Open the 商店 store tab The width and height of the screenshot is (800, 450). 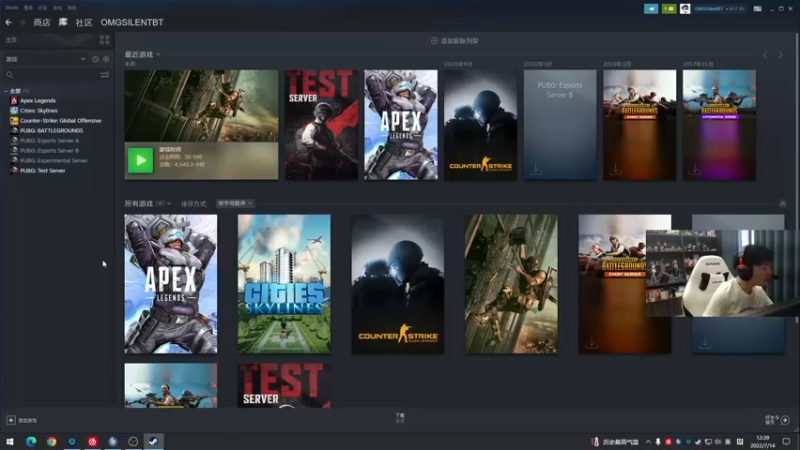tap(42, 22)
